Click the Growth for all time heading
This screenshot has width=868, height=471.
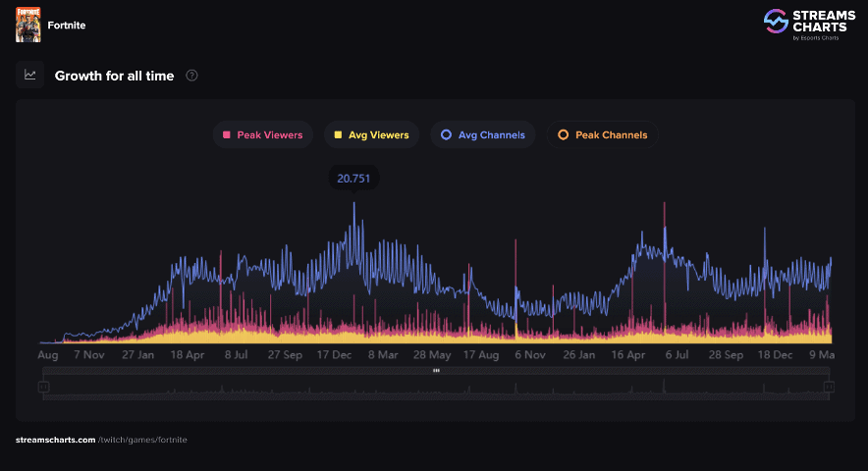[x=114, y=76]
